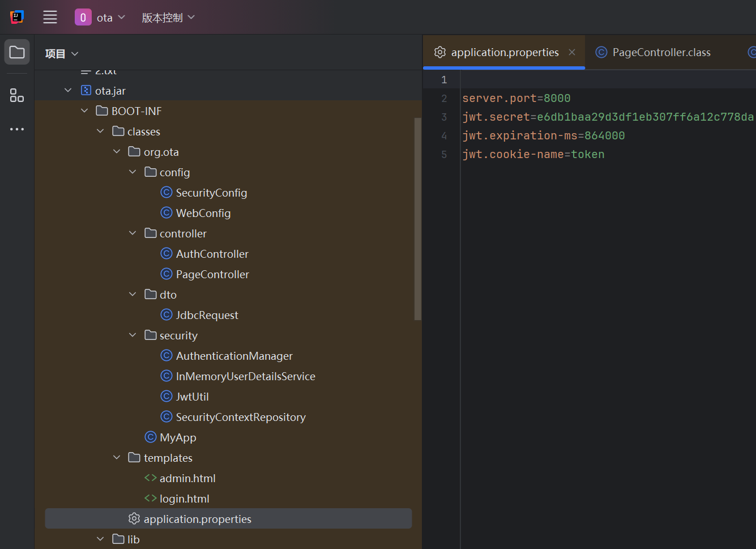Select the org.ota folder icon
The width and height of the screenshot is (756, 549).
(x=134, y=151)
